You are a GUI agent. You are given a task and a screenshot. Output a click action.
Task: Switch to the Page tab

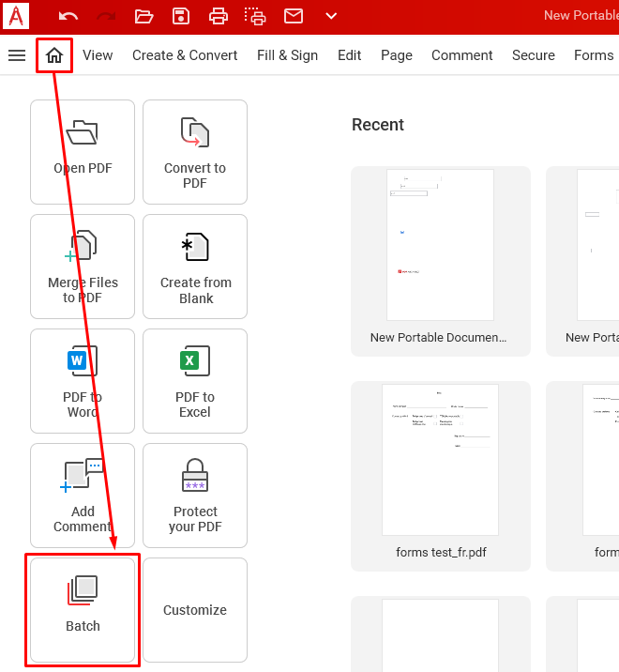pos(397,55)
